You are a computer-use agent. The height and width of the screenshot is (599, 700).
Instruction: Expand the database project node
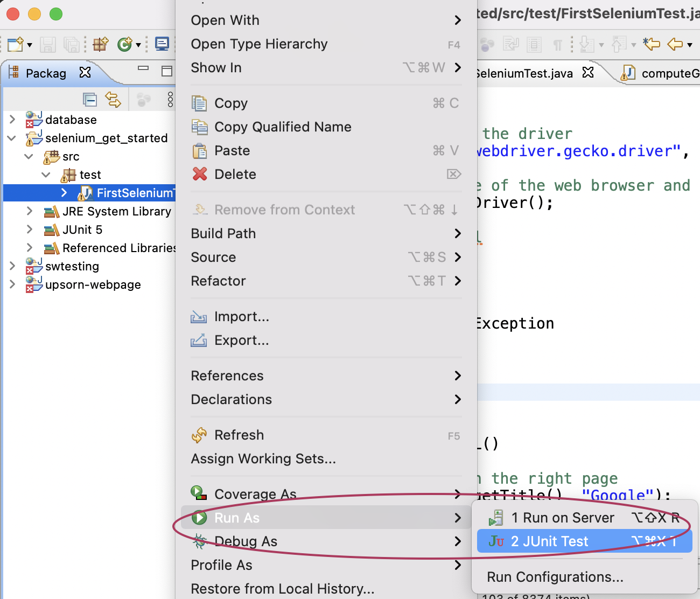(12, 120)
